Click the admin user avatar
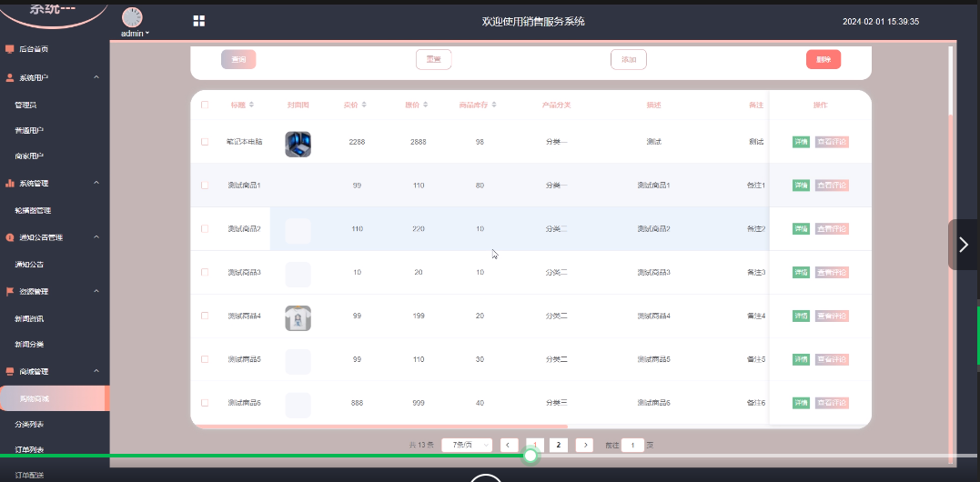Viewport: 980px width, 482px height. [132, 17]
